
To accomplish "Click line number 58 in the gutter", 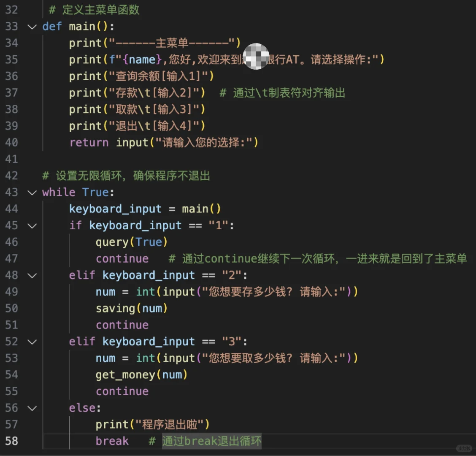I will (x=12, y=440).
